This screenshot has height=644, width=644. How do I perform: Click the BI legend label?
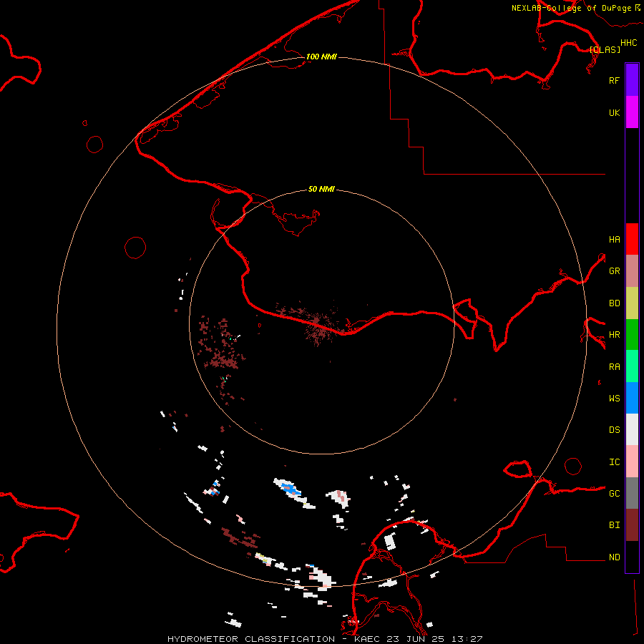point(614,525)
